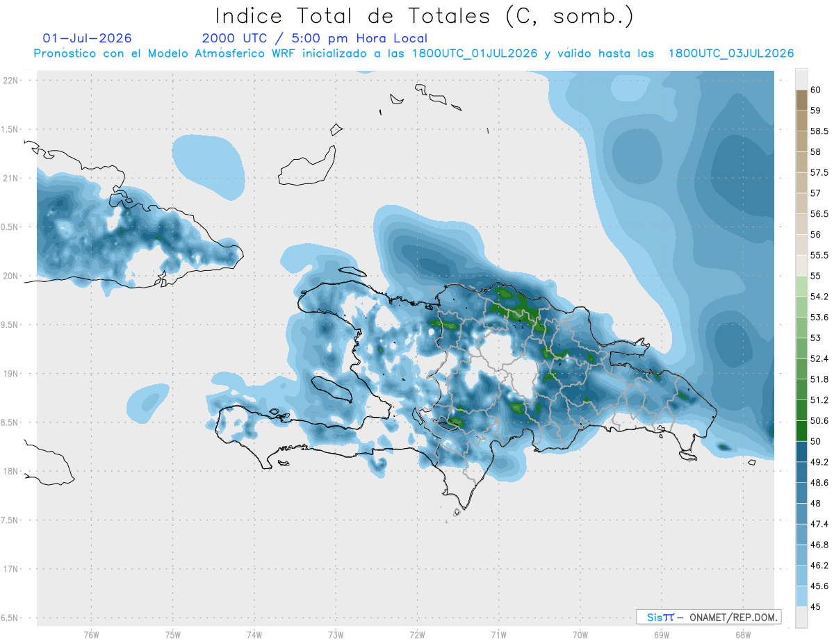Screen dimensions: 834x644
Task: Click the latitude label '18N'
Action: [12, 472]
